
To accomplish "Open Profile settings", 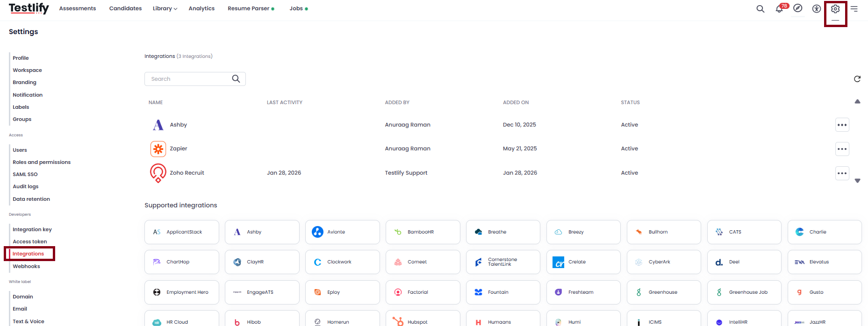I will pyautogui.click(x=21, y=58).
